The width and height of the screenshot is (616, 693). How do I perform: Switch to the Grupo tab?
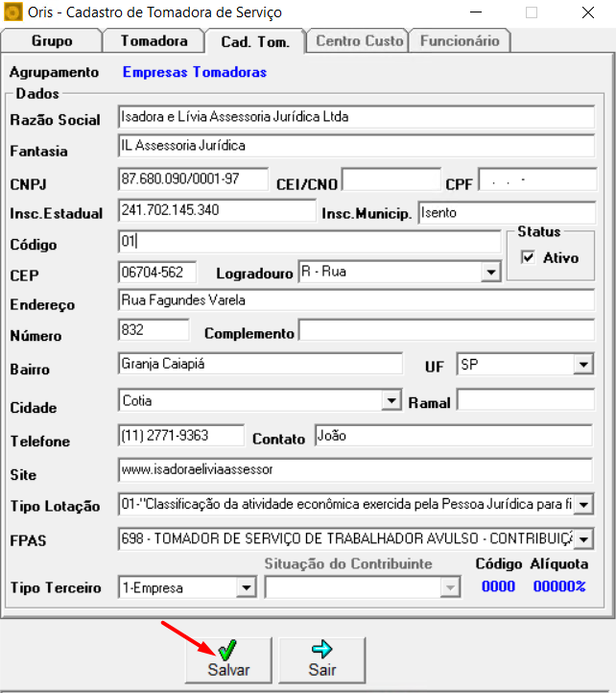52,41
